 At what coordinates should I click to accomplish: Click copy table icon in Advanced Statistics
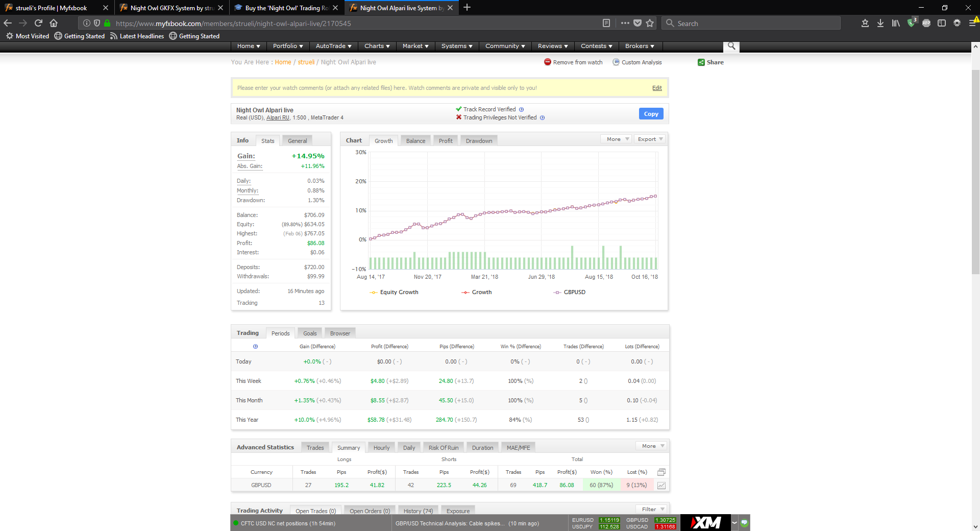[661, 472]
